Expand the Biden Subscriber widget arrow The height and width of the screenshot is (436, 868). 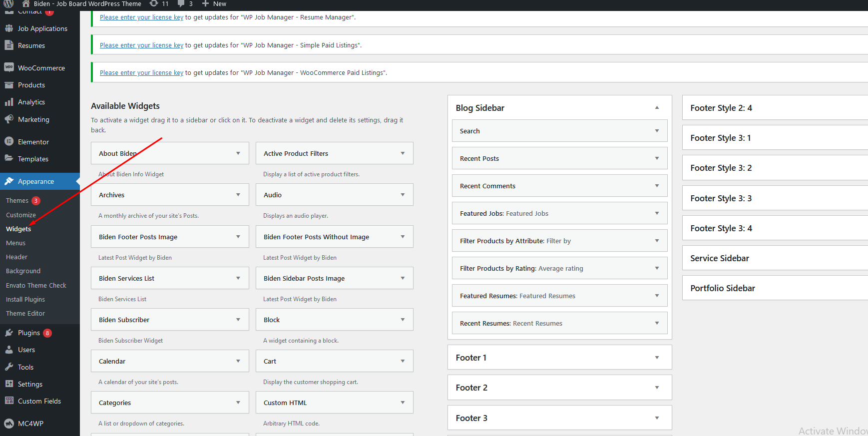[x=238, y=320]
